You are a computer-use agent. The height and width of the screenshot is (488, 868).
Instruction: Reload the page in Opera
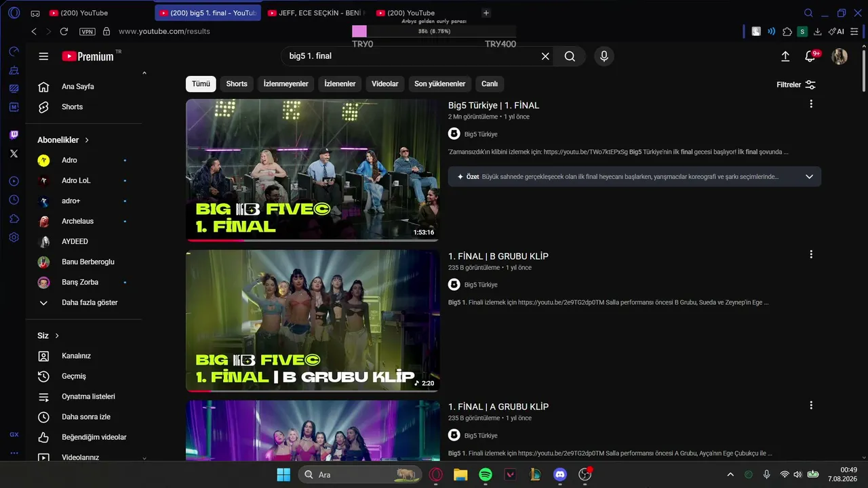pyautogui.click(x=64, y=31)
